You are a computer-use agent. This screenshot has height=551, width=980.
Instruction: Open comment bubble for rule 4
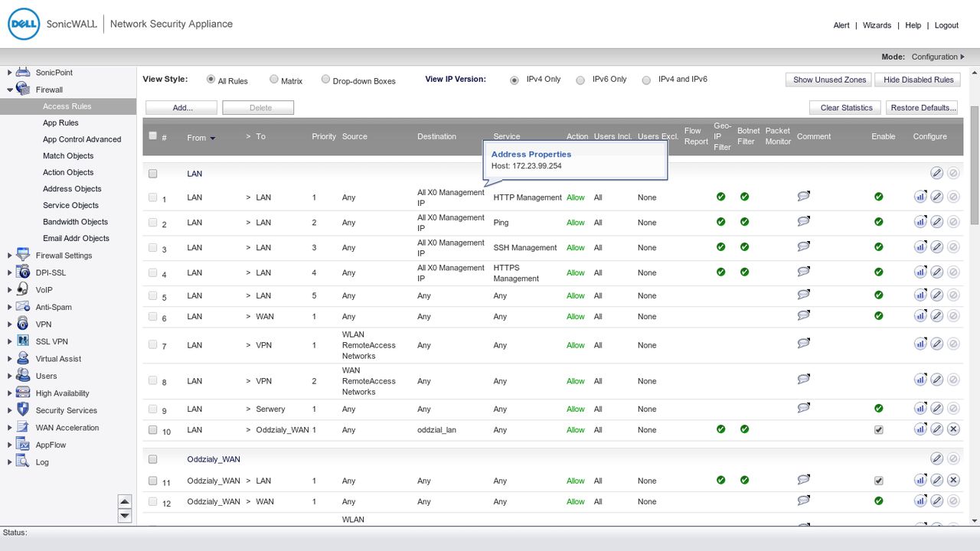click(803, 272)
